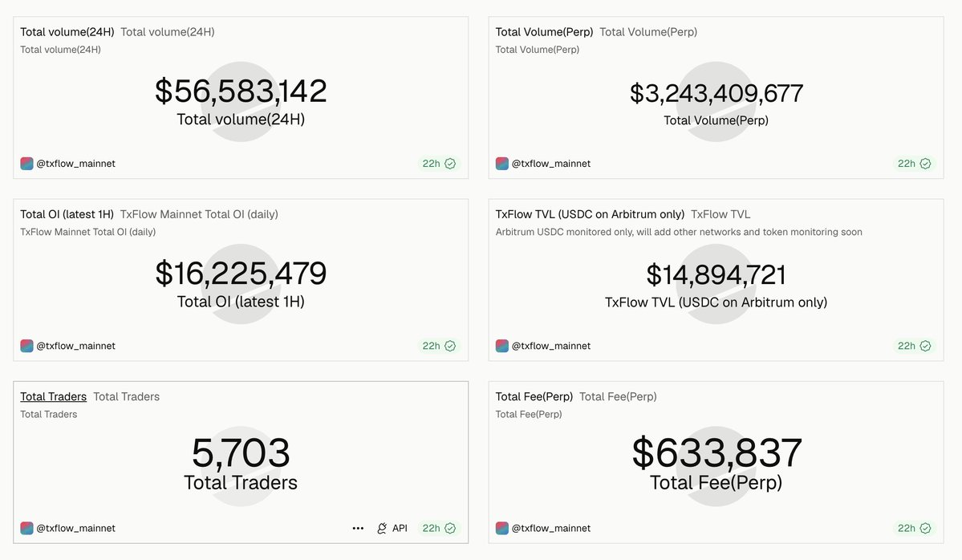Click txflow_mainnet avatar on Total Fee(Perp) card
The width and height of the screenshot is (962, 560).
coord(502,528)
